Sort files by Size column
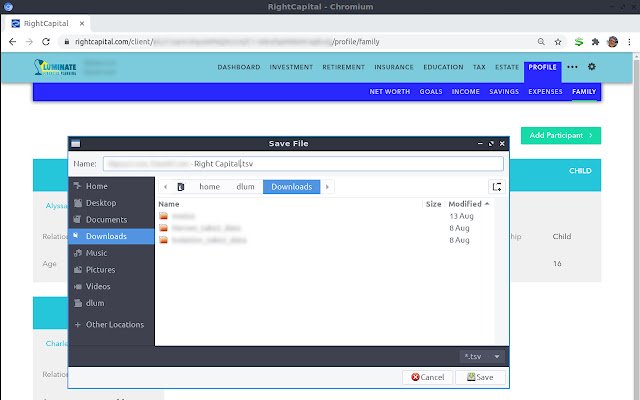This screenshot has height=400, width=640. point(433,204)
